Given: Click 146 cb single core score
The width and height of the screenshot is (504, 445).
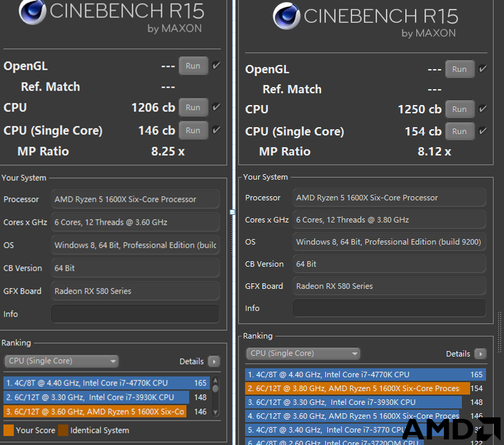Looking at the screenshot, I should coord(157,131).
